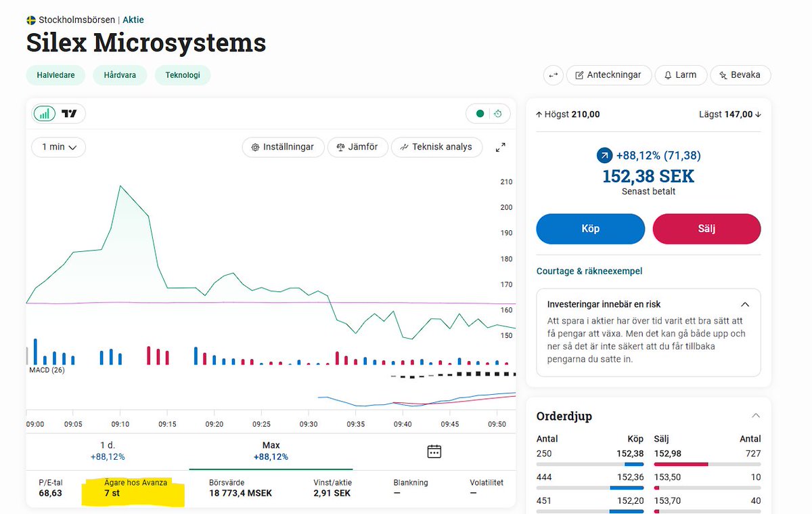Select the 1 d. period tab
The image size is (812, 514).
[108, 450]
